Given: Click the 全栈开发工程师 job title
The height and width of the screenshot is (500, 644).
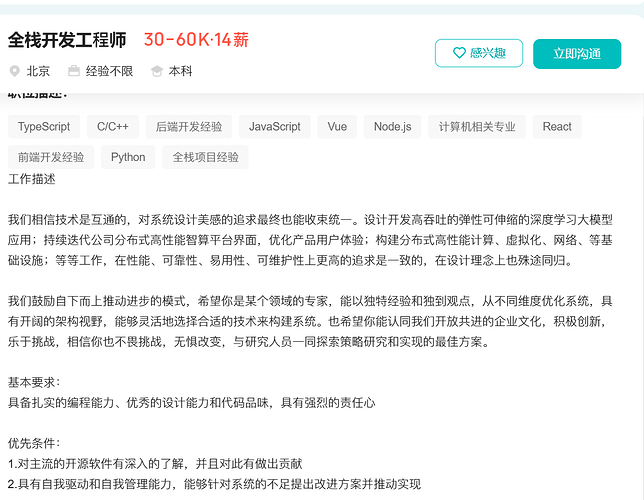Looking at the screenshot, I should click(x=67, y=40).
